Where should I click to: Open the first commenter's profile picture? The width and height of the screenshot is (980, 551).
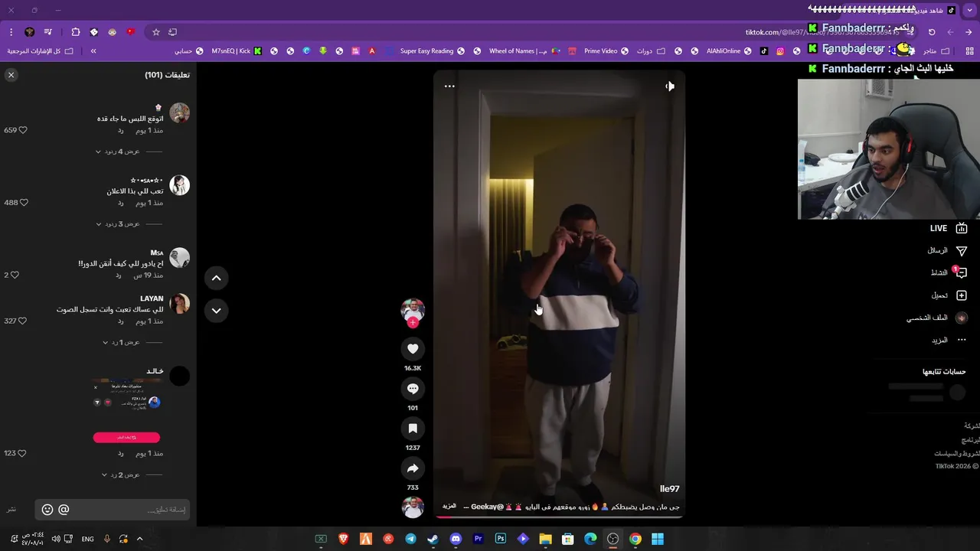pos(179,113)
